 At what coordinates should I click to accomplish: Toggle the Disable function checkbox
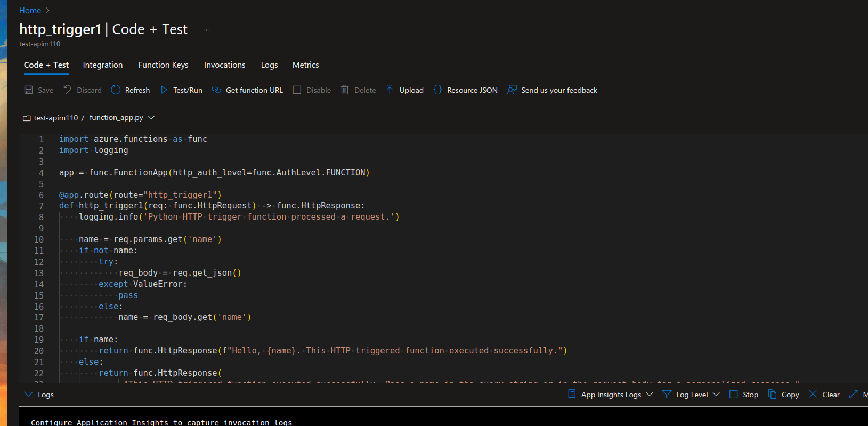297,90
